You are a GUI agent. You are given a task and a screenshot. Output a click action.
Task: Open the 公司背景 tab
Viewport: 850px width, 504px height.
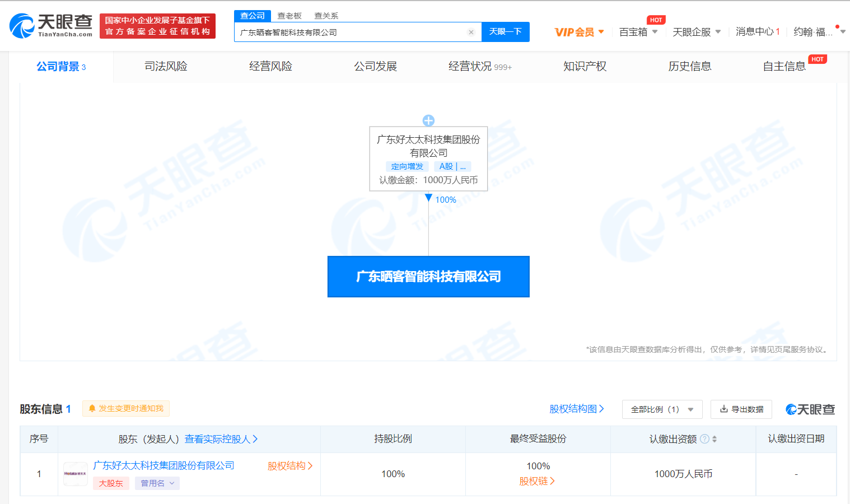(x=61, y=67)
